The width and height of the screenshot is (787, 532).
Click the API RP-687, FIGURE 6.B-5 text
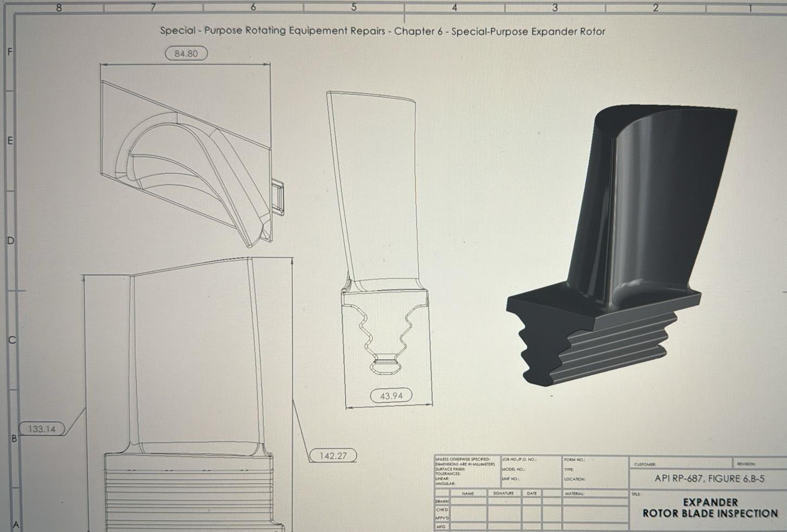pos(709,478)
